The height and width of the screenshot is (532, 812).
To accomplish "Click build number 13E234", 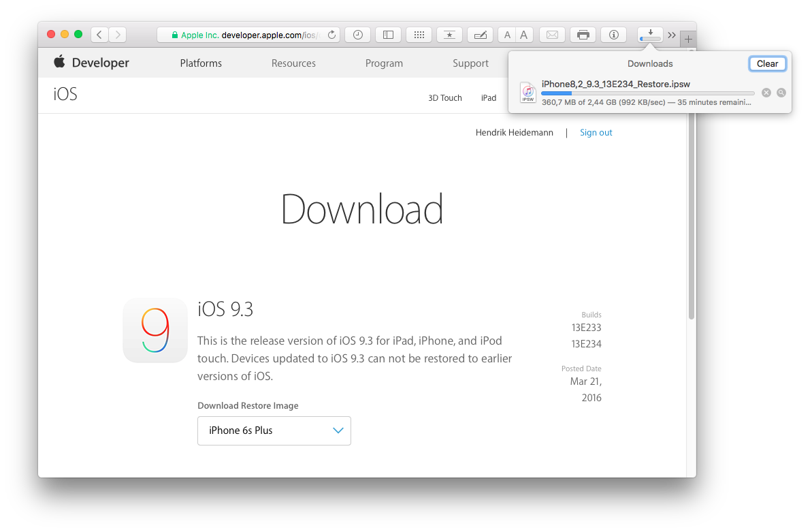I will tap(586, 344).
